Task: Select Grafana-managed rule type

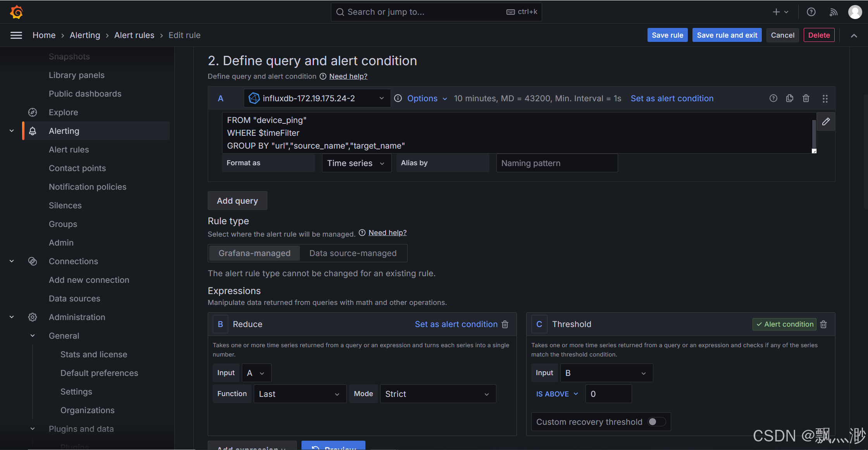Action: click(x=255, y=253)
